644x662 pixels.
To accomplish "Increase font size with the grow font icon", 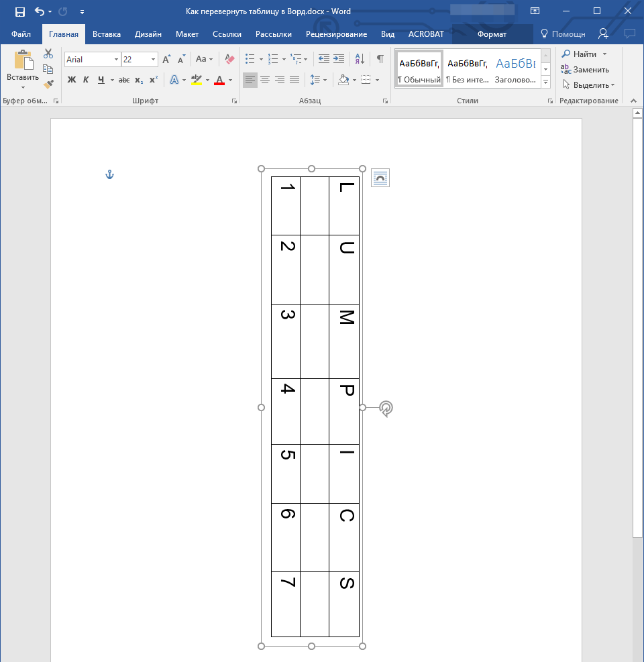I will [x=167, y=59].
